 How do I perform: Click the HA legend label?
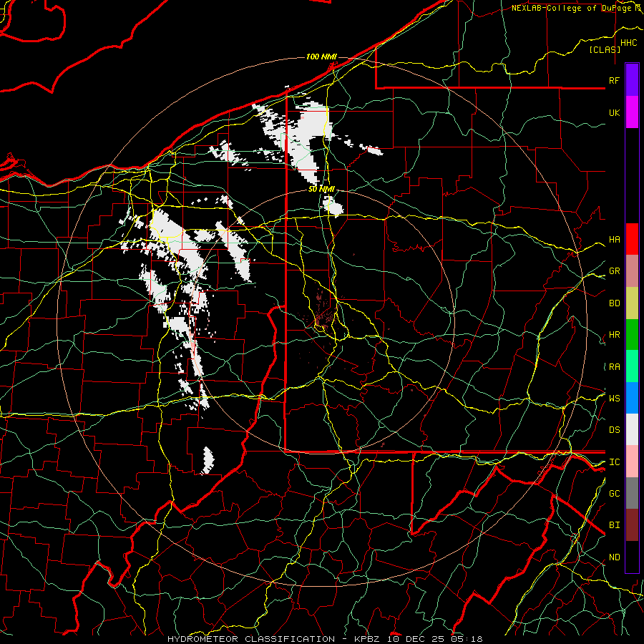pyautogui.click(x=614, y=240)
